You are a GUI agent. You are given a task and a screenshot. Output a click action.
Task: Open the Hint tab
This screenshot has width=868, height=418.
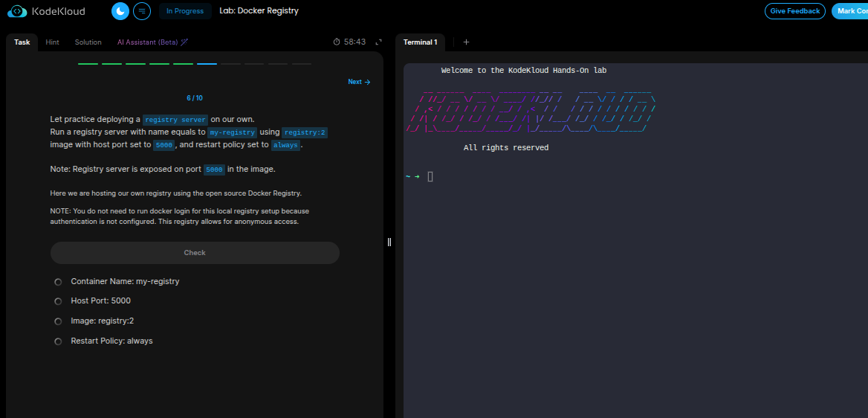(53, 42)
